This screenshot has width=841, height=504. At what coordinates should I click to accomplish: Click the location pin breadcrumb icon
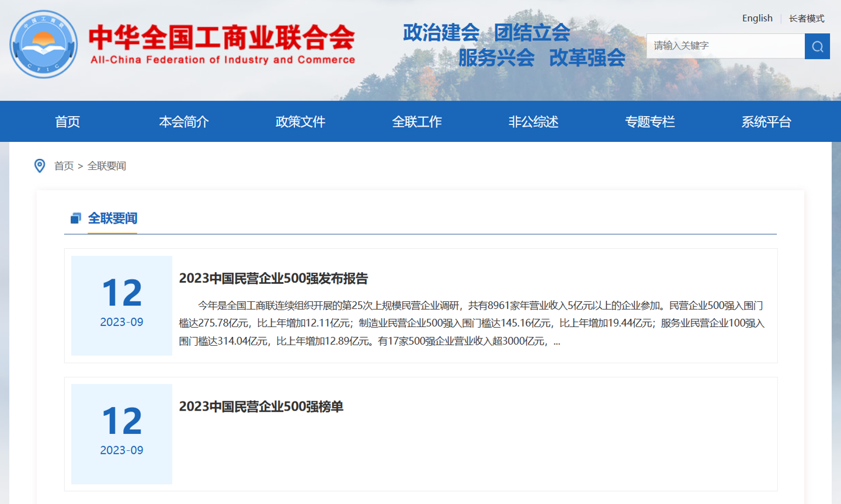(39, 166)
